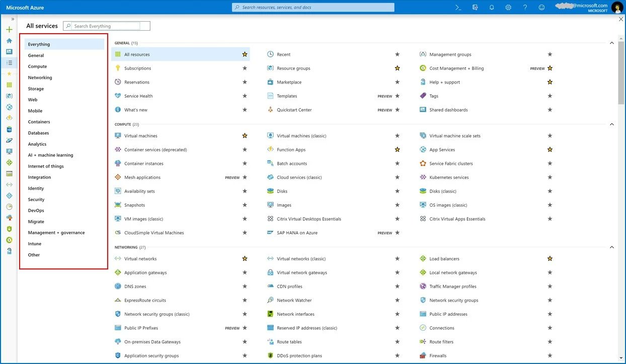The height and width of the screenshot is (364, 626).
Task: Open Virtual machine scale sets
Action: 455,136
